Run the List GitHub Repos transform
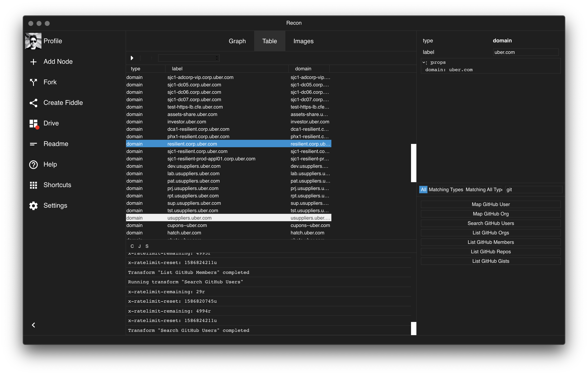This screenshot has height=375, width=588. click(490, 252)
